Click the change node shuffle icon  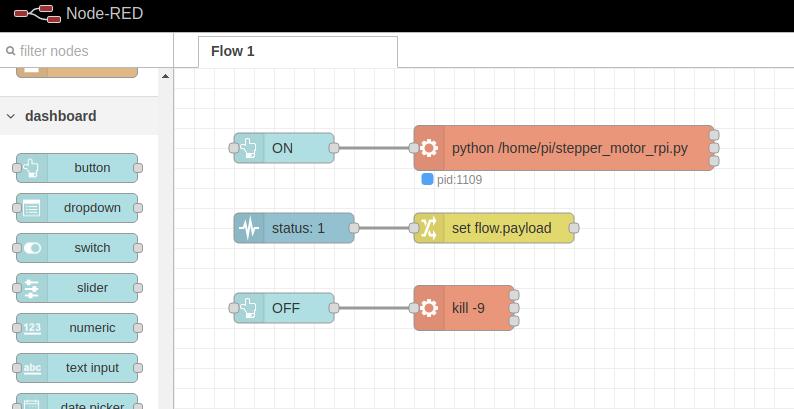coord(429,228)
